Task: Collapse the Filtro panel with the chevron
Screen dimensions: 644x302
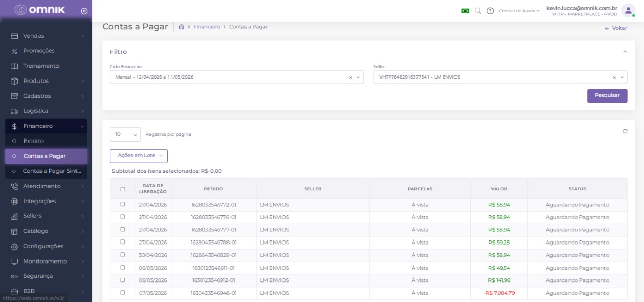Action: [625, 52]
